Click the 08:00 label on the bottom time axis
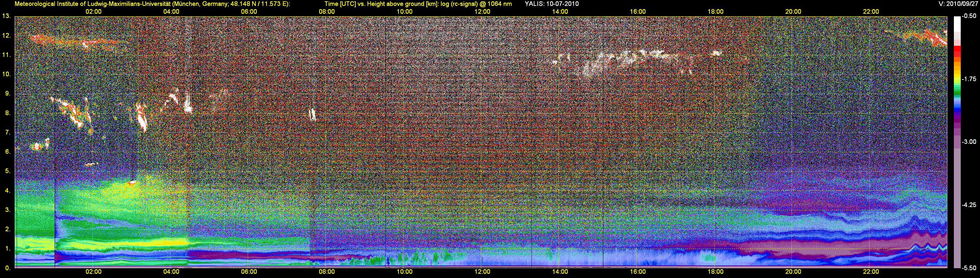Screen dimensions: 980x278 [x=327, y=272]
